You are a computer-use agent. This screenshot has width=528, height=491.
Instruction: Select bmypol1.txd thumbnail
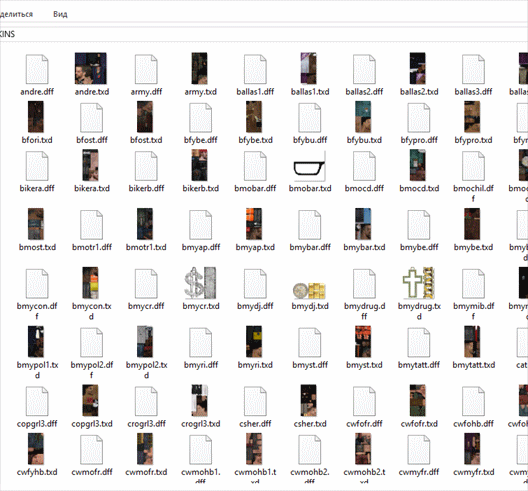pos(36,341)
